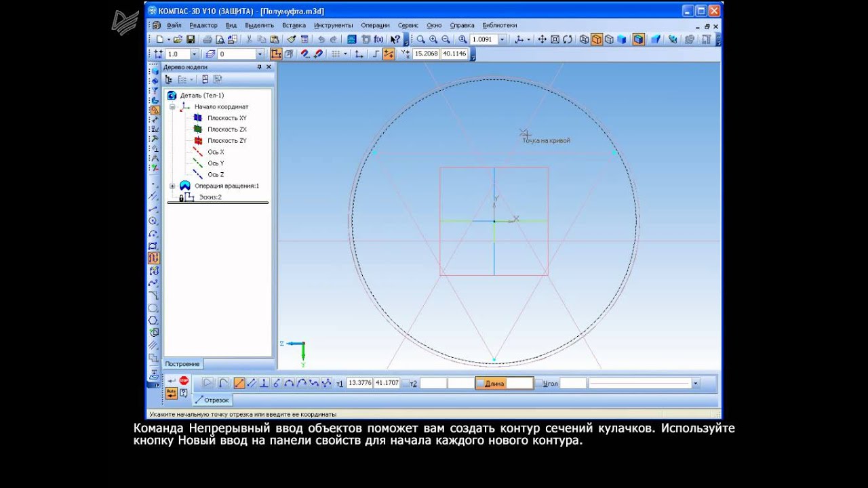The image size is (868, 488).
Task: Toggle the Auto-create object button
Action: (171, 393)
